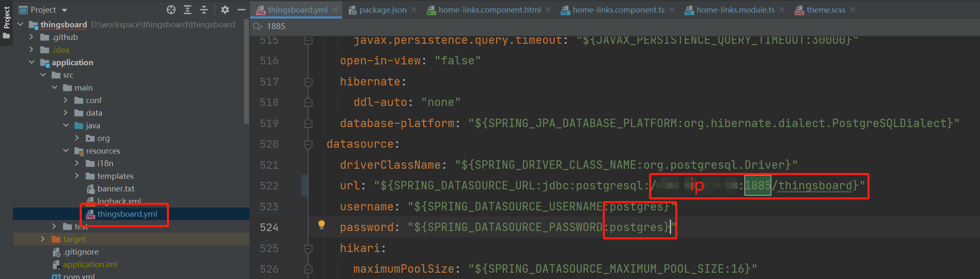Select .gitignore file in project tree
This screenshot has width=980, height=279.
coord(81,252)
